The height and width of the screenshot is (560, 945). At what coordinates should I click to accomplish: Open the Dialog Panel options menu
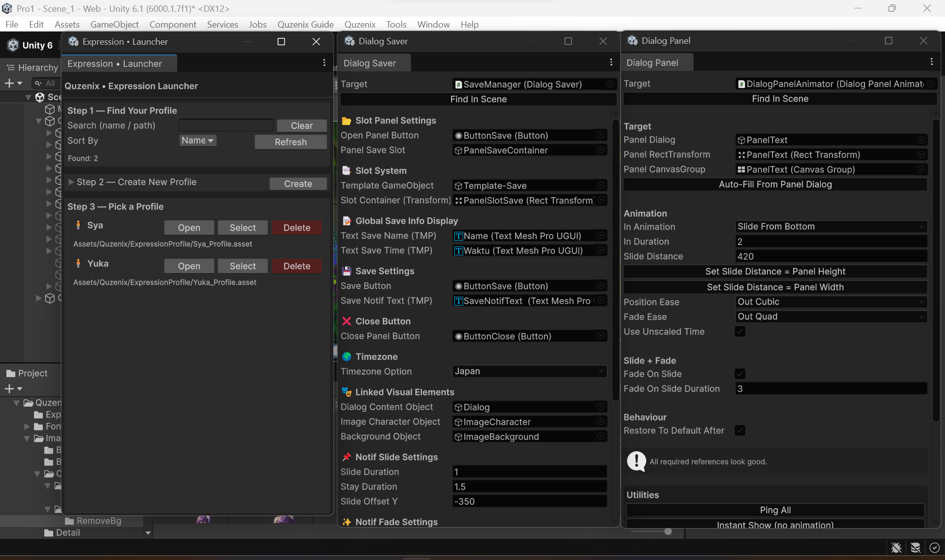coord(932,62)
